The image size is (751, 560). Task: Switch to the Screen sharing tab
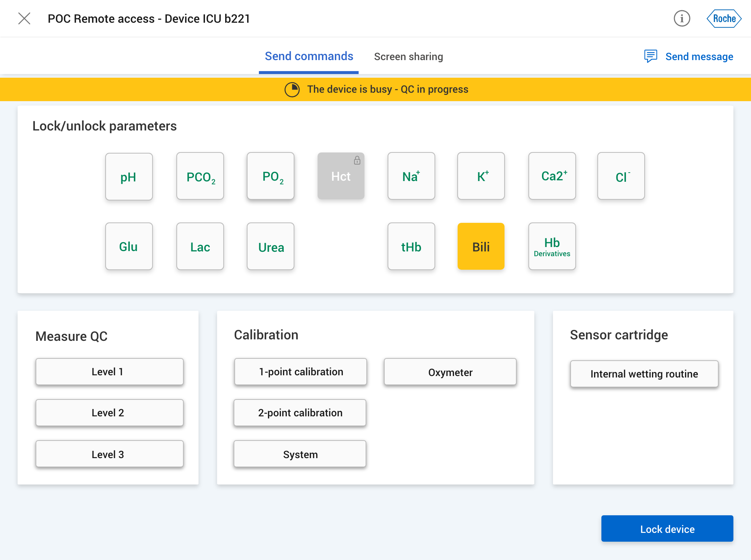point(408,56)
